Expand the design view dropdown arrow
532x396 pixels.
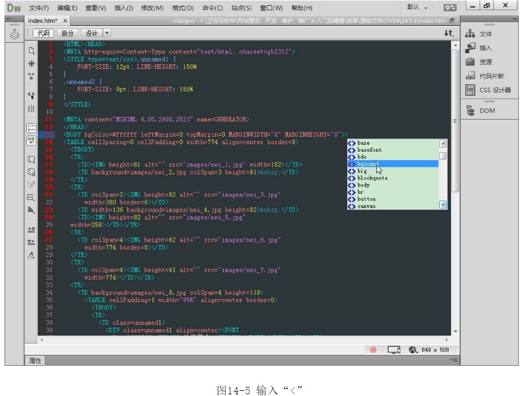click(107, 34)
